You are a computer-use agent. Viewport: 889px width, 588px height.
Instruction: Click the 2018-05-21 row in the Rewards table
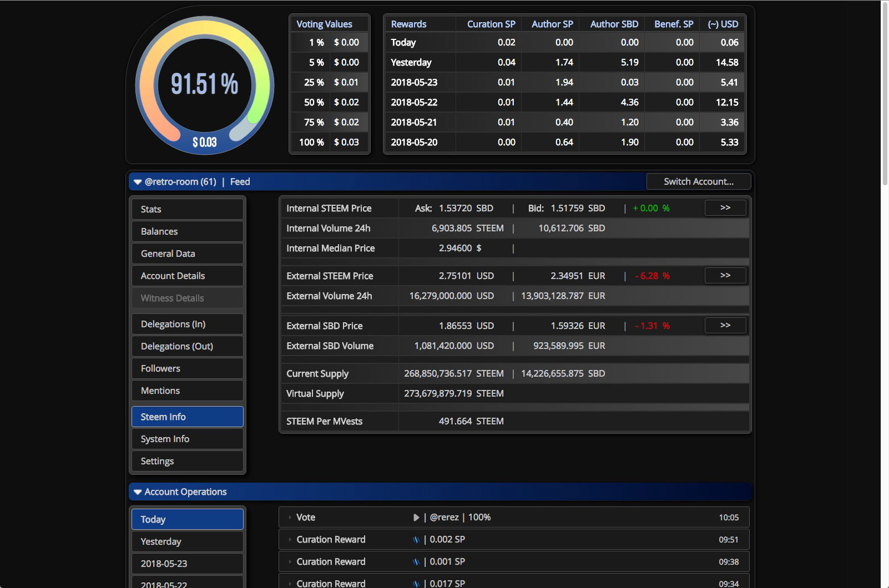565,122
